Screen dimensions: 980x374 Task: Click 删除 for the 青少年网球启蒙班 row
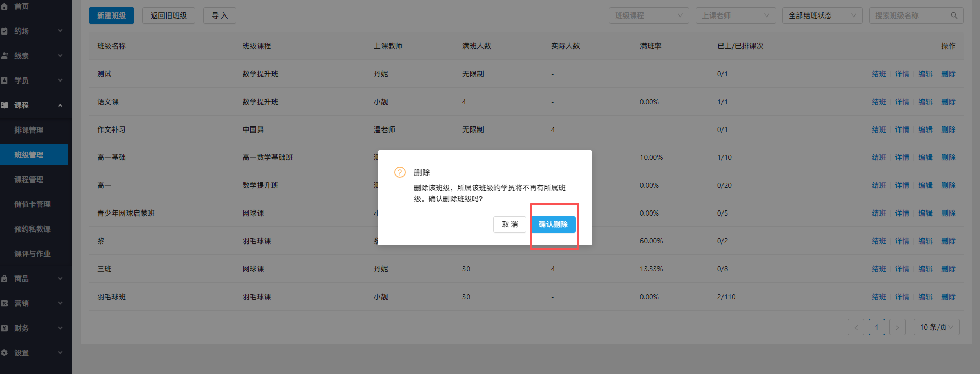949,213
